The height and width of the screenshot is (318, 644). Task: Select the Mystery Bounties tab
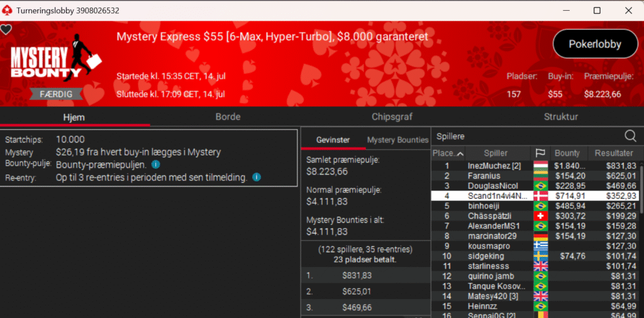397,140
